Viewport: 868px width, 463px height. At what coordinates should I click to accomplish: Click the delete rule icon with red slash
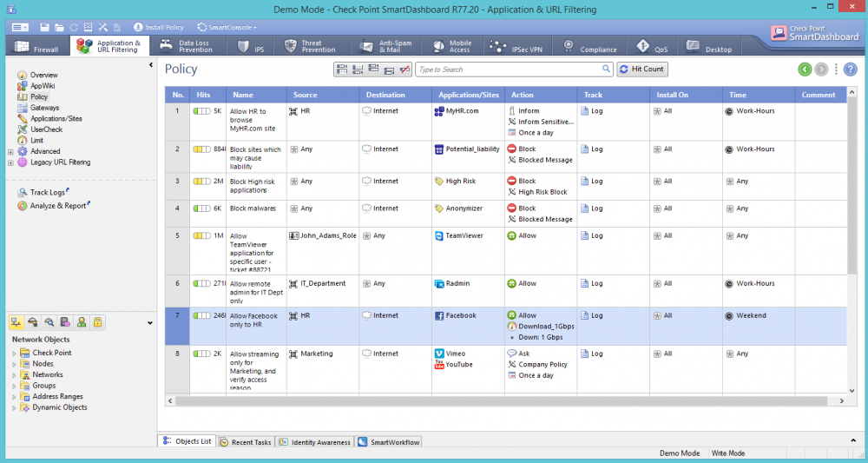(404, 69)
